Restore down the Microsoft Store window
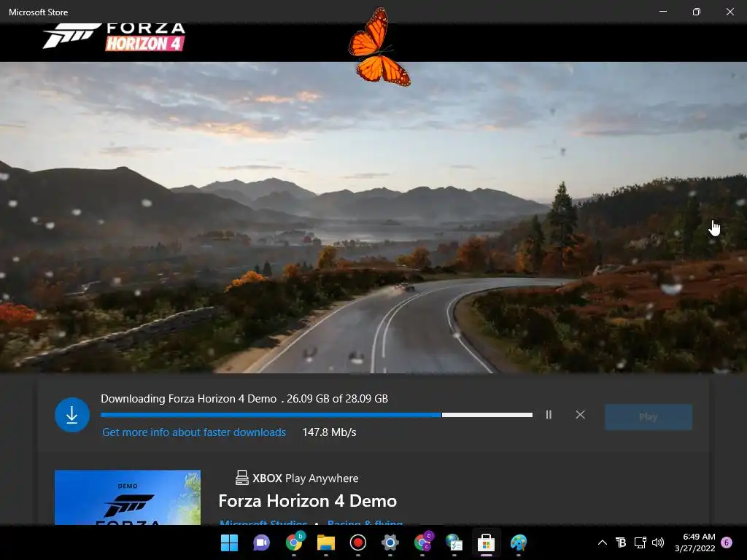This screenshot has height=560, width=747. (x=697, y=12)
